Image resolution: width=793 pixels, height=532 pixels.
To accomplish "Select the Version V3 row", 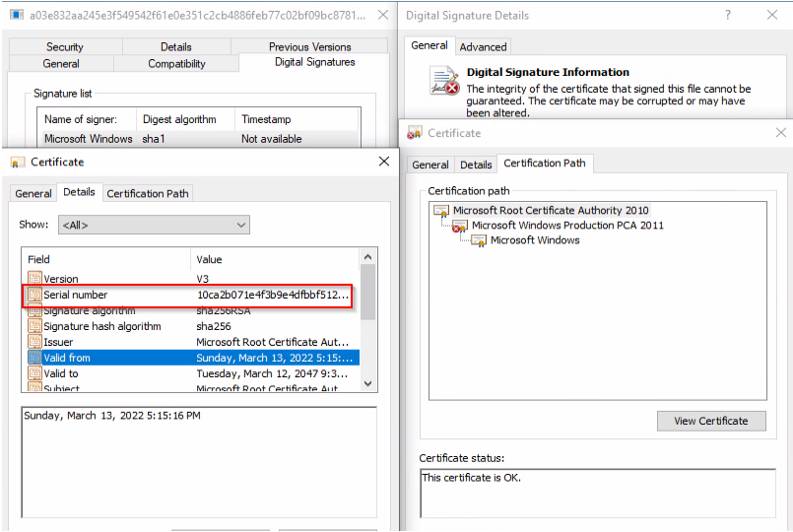I will coord(192,279).
